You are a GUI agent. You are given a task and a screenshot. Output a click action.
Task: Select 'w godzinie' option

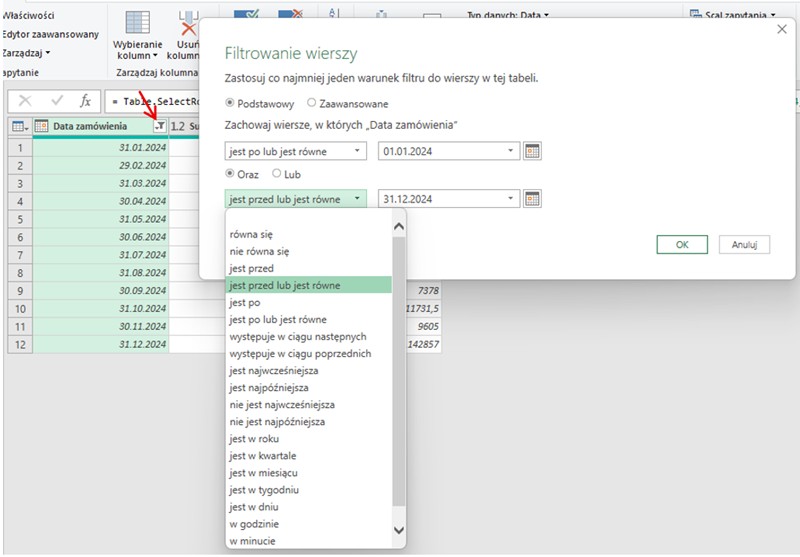[308, 524]
